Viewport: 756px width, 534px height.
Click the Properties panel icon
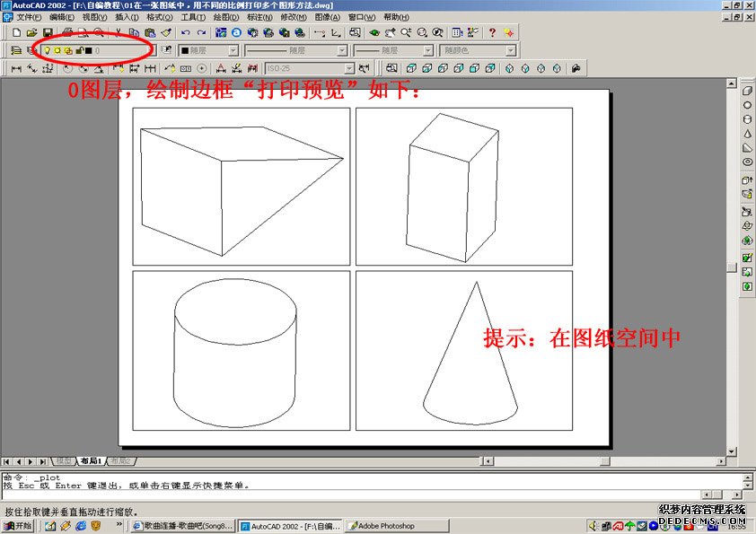click(457, 32)
